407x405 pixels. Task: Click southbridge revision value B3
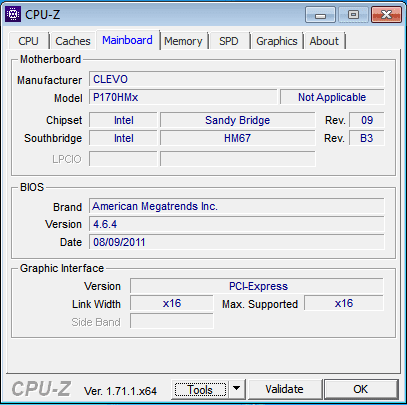367,138
